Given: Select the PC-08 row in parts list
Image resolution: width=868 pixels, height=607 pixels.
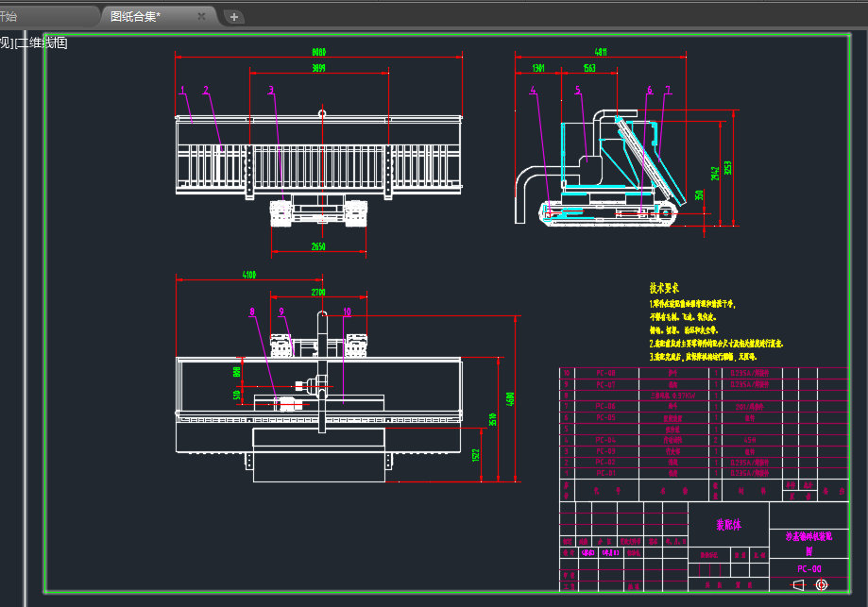Looking at the screenshot, I should (x=605, y=373).
